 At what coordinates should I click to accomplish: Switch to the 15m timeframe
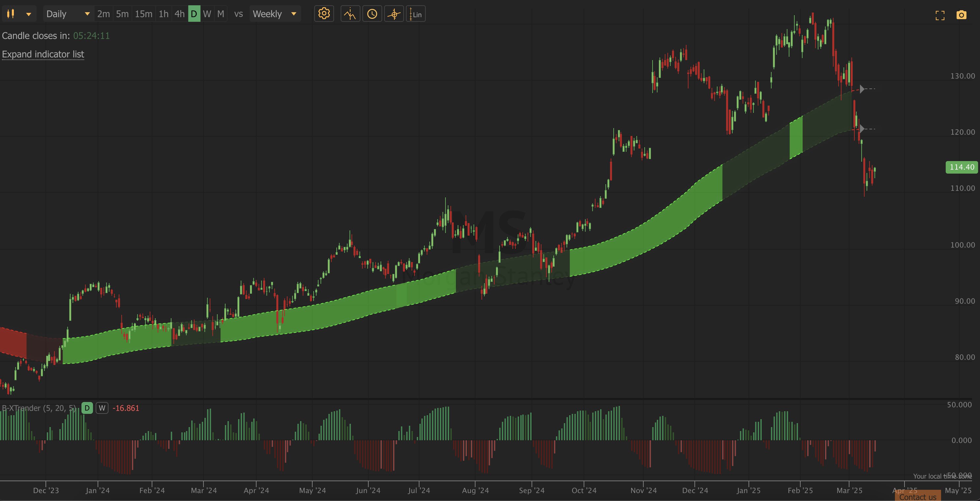tap(143, 14)
